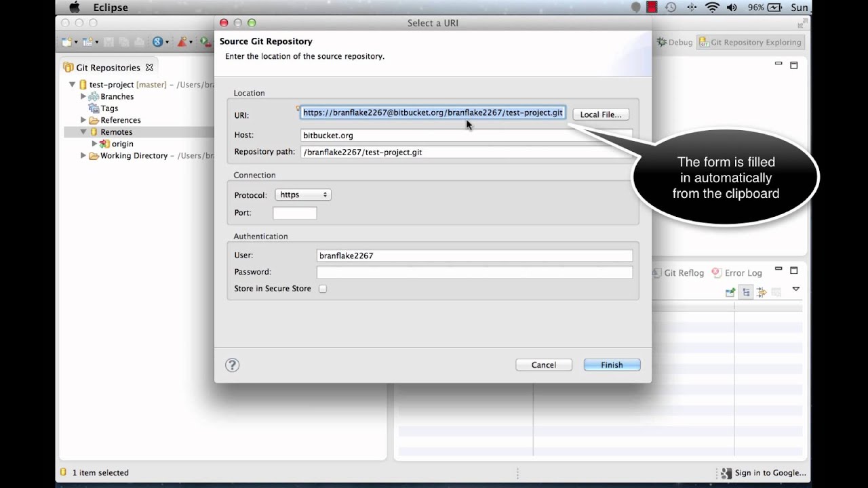Screen dimensions: 868x488
Task: Open the help icon in dialog
Action: coord(232,365)
